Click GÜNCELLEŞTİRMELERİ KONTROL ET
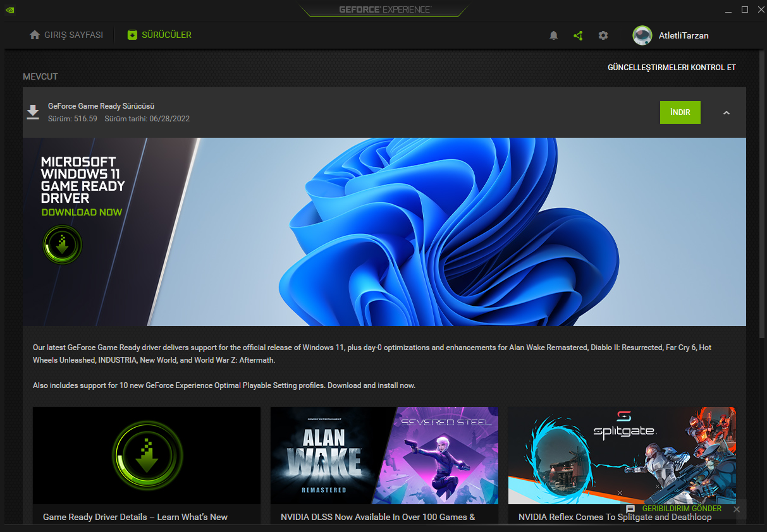 672,68
